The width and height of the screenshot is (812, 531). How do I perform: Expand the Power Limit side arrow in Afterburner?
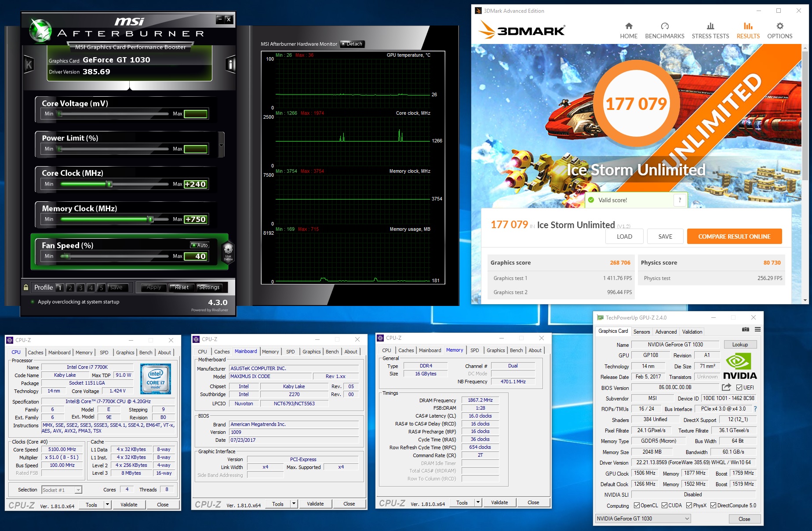221,145
